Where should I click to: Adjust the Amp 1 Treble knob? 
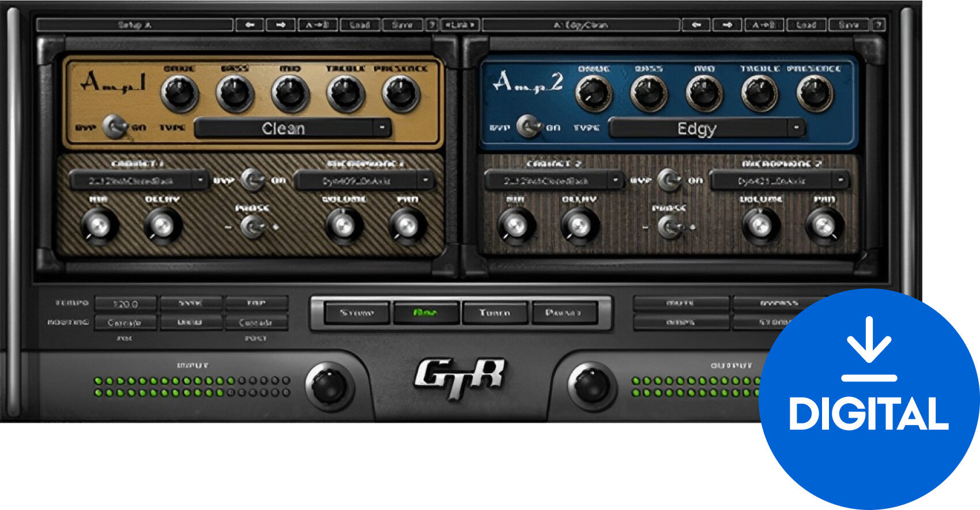[x=346, y=94]
